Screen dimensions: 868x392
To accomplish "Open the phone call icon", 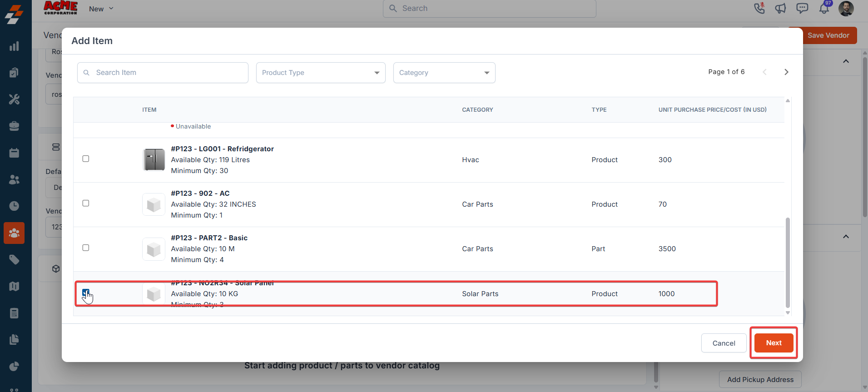I will coord(759,8).
